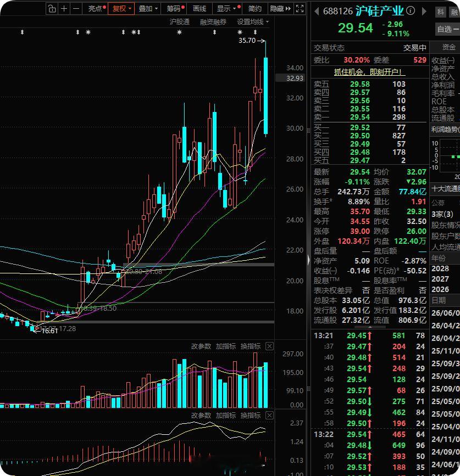Click 加指标 on the volume panel
The width and height of the screenshot is (460, 476).
point(226,346)
